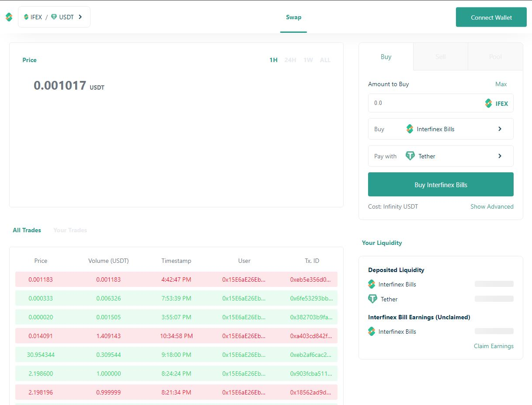Screen dimensions: 532x405
Task: Click the Interfinex logo in the header
Action: tap(9, 17)
